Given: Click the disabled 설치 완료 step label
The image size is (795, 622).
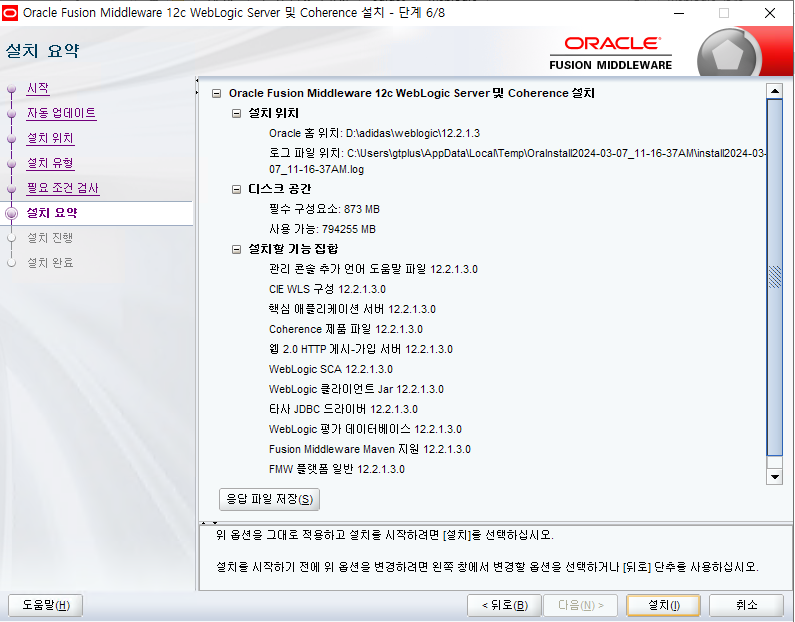Looking at the screenshot, I should pos(50,263).
